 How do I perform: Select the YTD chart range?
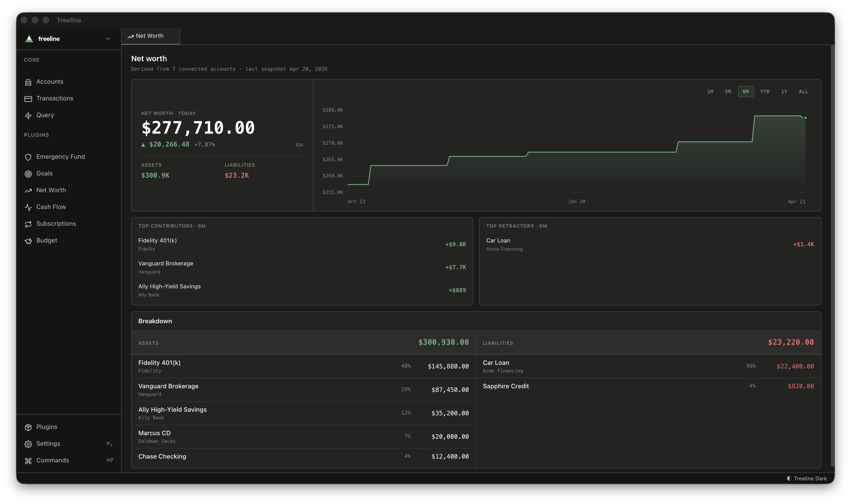[x=765, y=92]
